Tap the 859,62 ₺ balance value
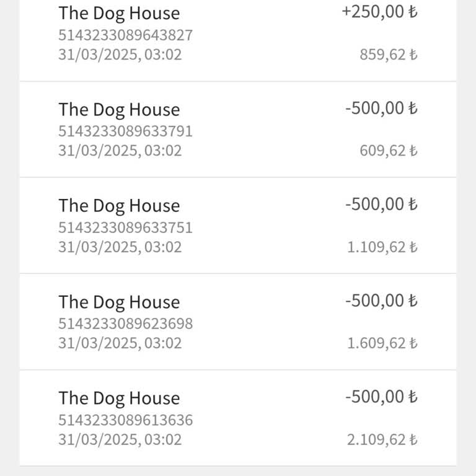476x476 pixels. click(x=388, y=55)
